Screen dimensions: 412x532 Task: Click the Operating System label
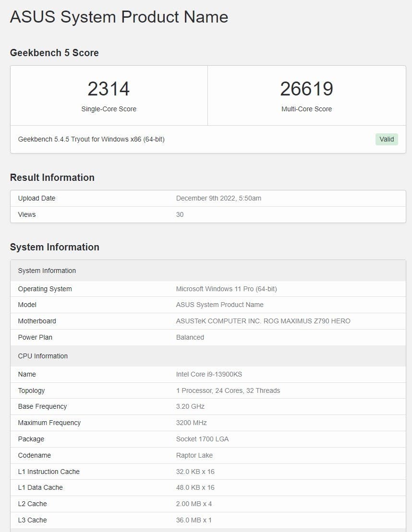(45, 289)
